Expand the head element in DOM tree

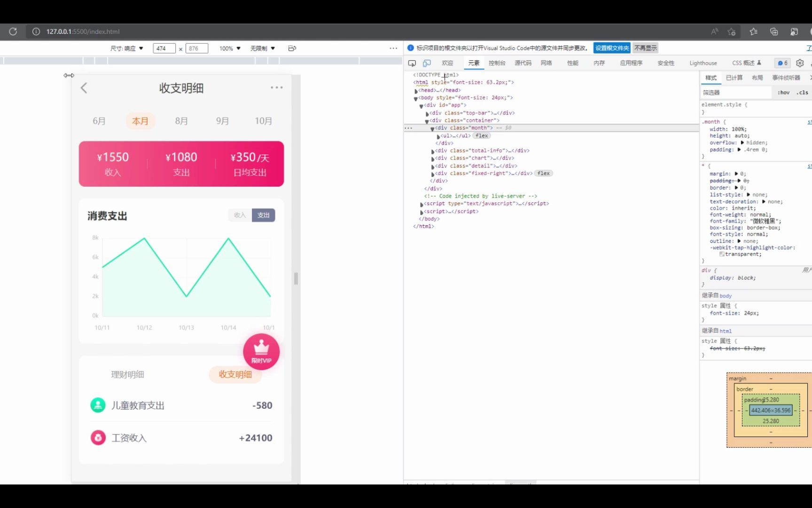click(x=416, y=90)
